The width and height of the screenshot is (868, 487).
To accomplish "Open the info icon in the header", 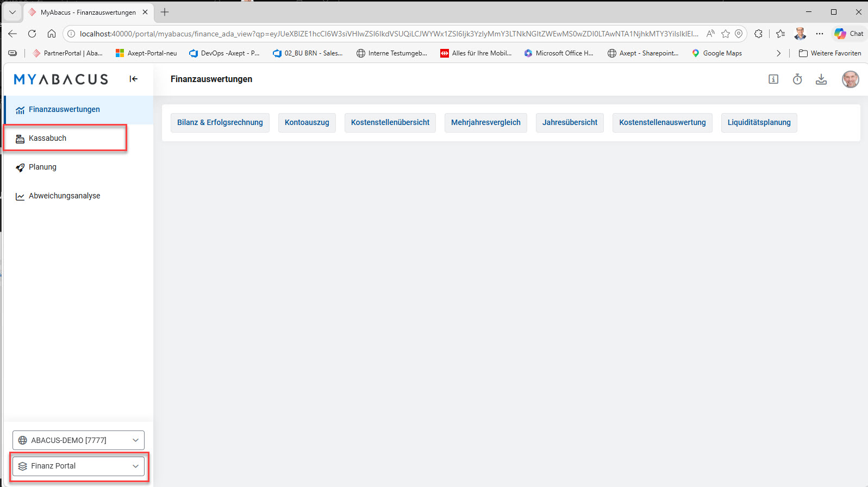I will 773,79.
